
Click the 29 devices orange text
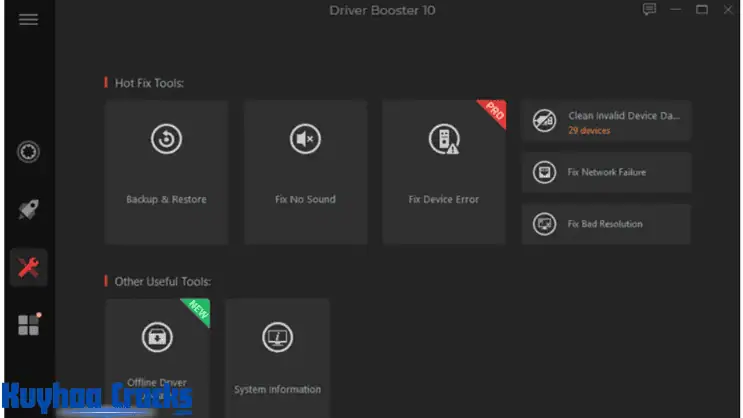pyautogui.click(x=589, y=131)
